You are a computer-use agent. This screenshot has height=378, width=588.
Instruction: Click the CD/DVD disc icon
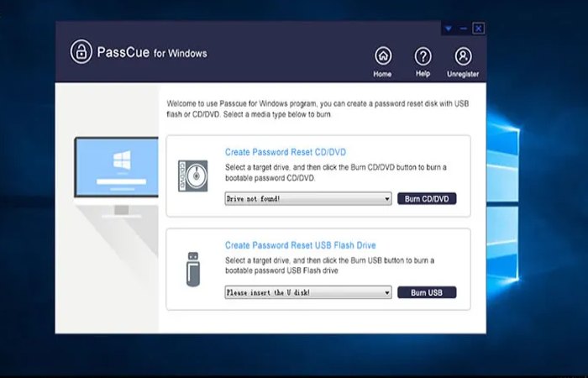(x=192, y=176)
